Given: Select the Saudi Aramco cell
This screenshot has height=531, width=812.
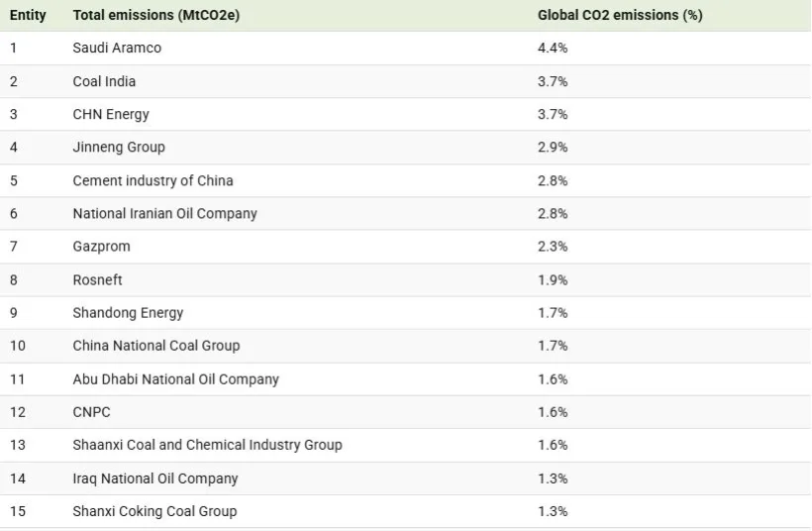Looking at the screenshot, I should [117, 49].
